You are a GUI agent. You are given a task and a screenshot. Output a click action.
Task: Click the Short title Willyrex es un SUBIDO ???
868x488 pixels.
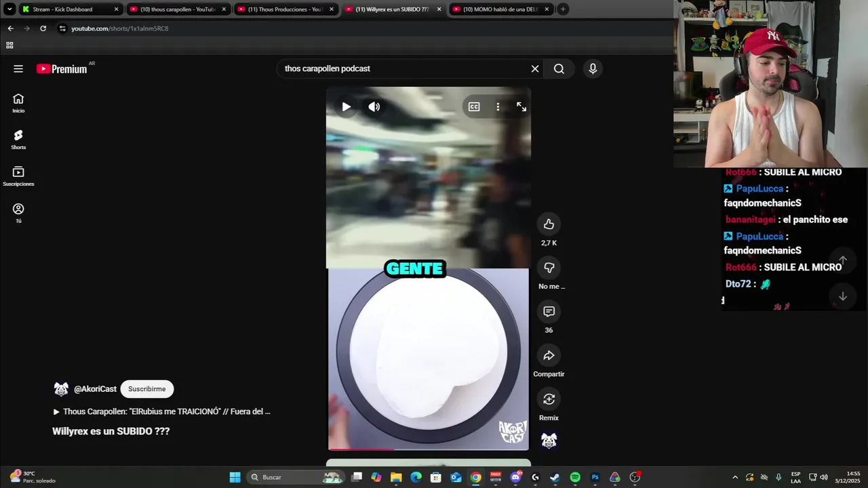[x=111, y=431]
